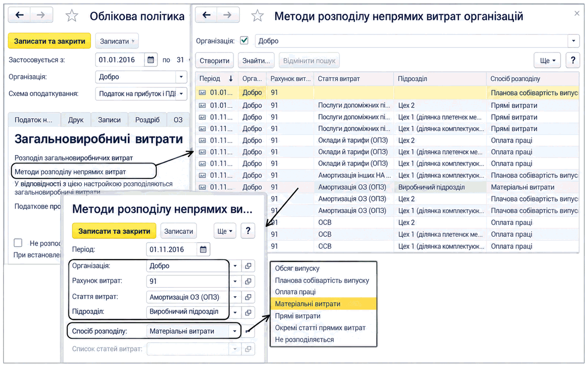
Task: Click Відмінити пошук button
Action: tap(309, 60)
